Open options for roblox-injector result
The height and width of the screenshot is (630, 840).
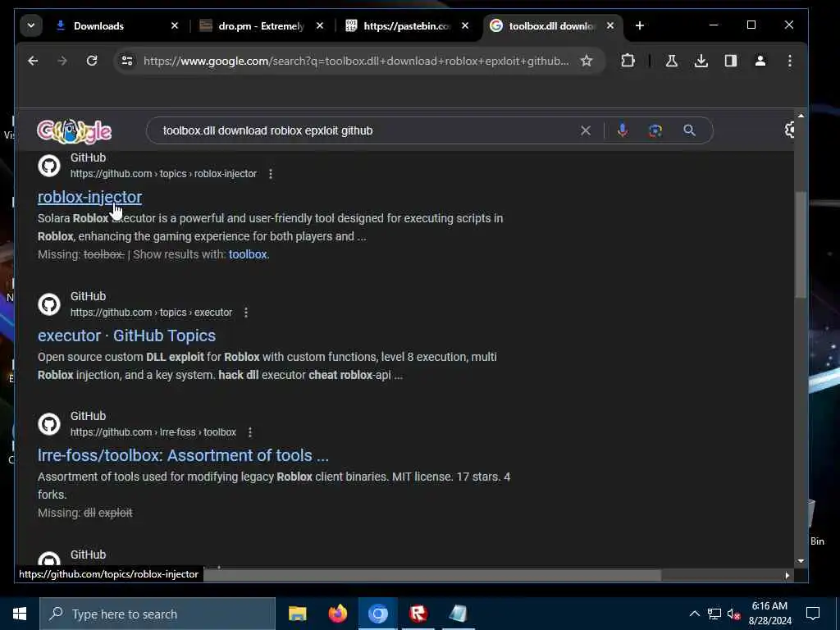[271, 174]
